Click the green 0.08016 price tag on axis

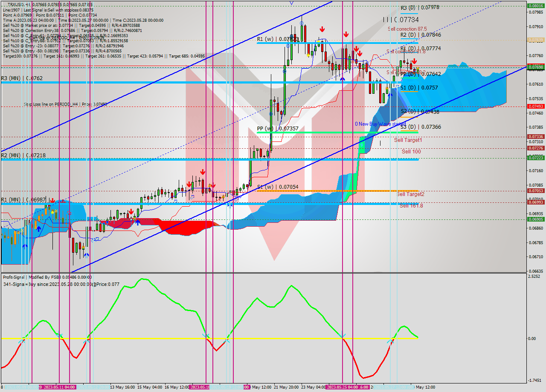[535, 6]
